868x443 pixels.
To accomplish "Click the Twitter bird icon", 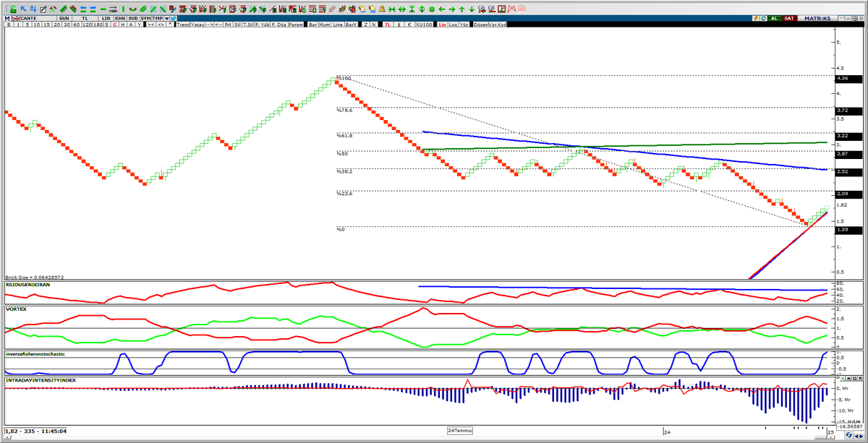I will pyautogui.click(x=174, y=18).
